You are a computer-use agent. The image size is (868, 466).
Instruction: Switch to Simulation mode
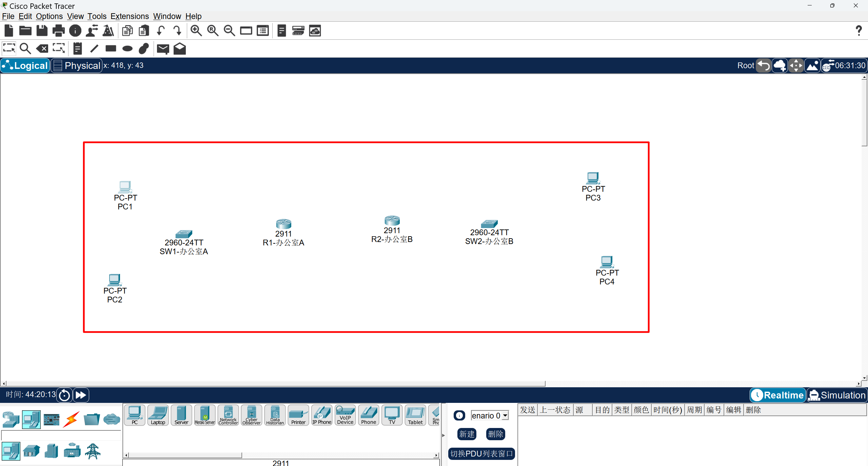click(x=837, y=395)
